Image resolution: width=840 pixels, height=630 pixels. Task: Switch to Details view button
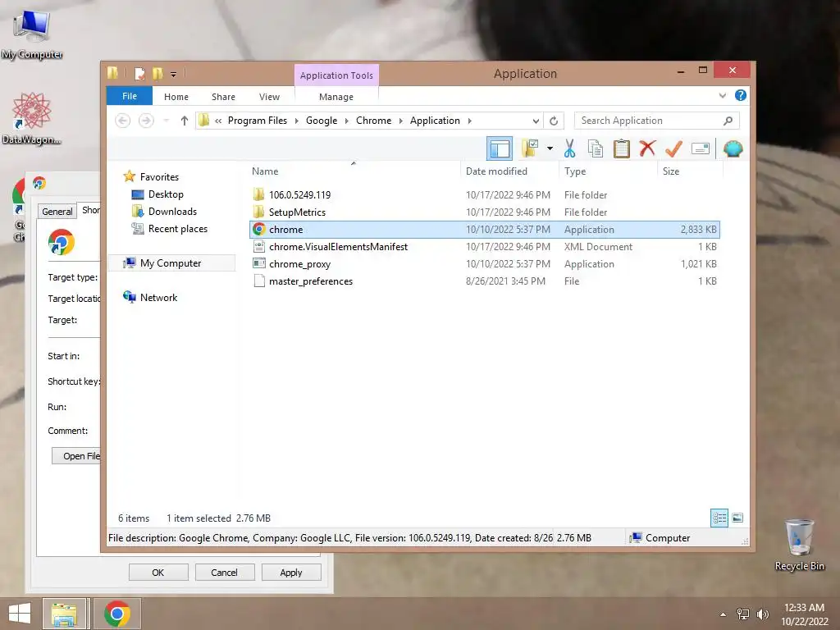coord(719,518)
